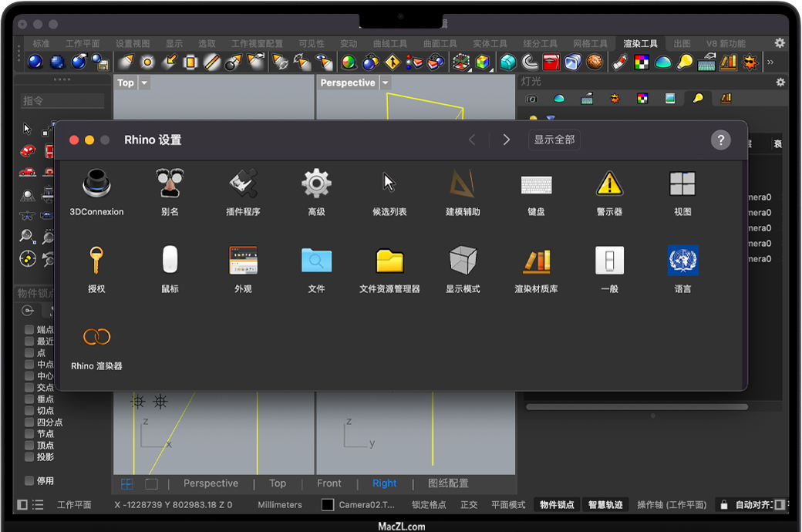Toggle the 垂点 perpendicular snap checkbox
Viewport: 802px width, 532px height.
coord(29,399)
